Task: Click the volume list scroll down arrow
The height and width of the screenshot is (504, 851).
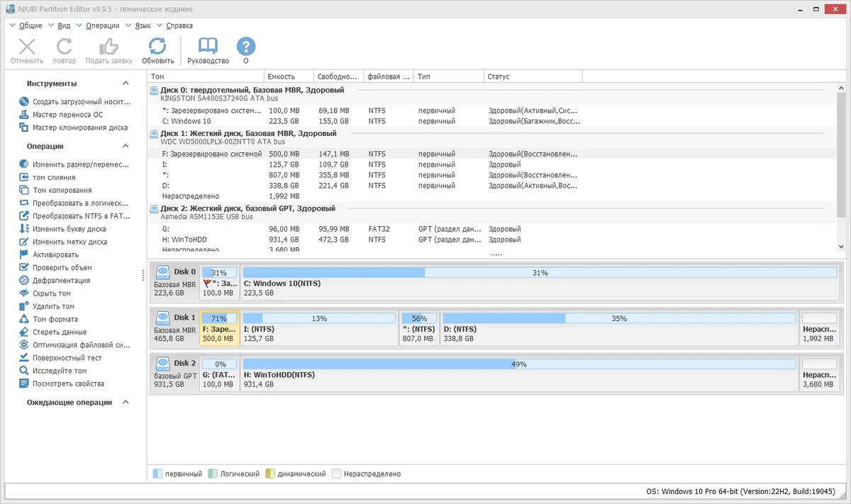Action: [x=842, y=247]
